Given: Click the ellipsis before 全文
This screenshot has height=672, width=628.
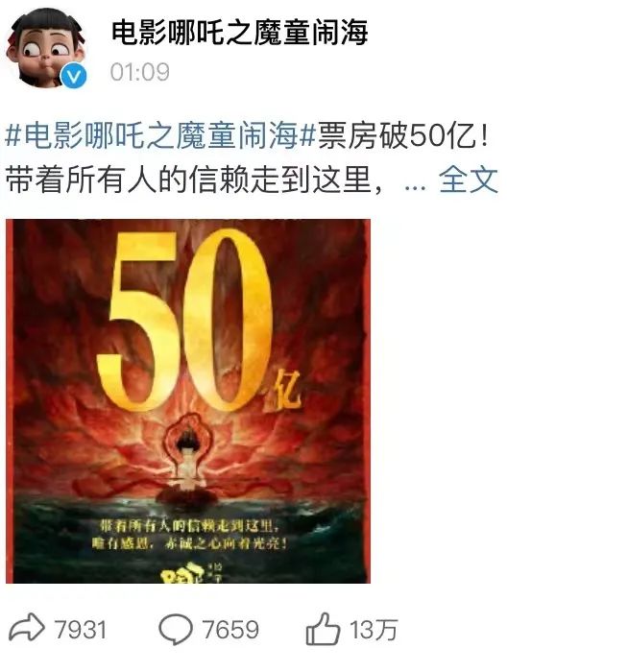Looking at the screenshot, I should click(x=415, y=186).
